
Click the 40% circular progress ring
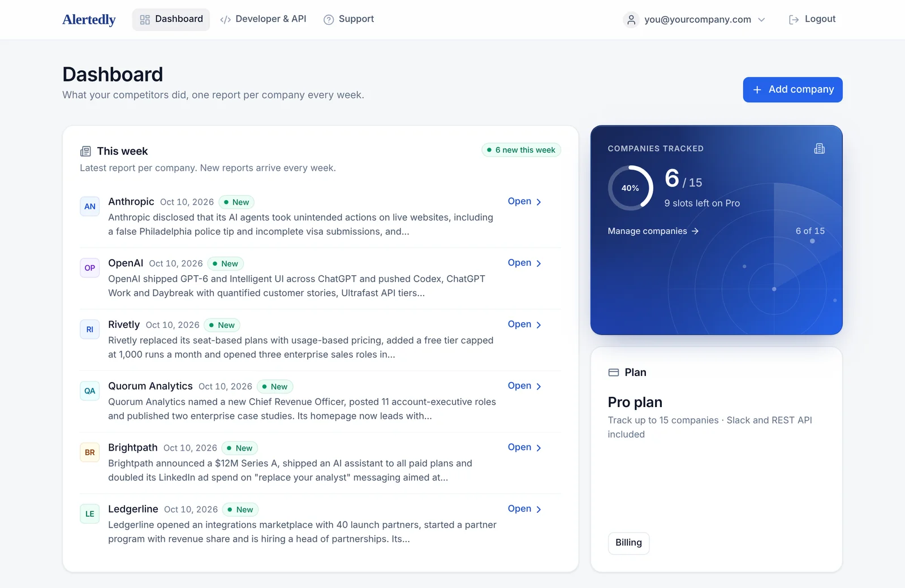click(x=631, y=188)
